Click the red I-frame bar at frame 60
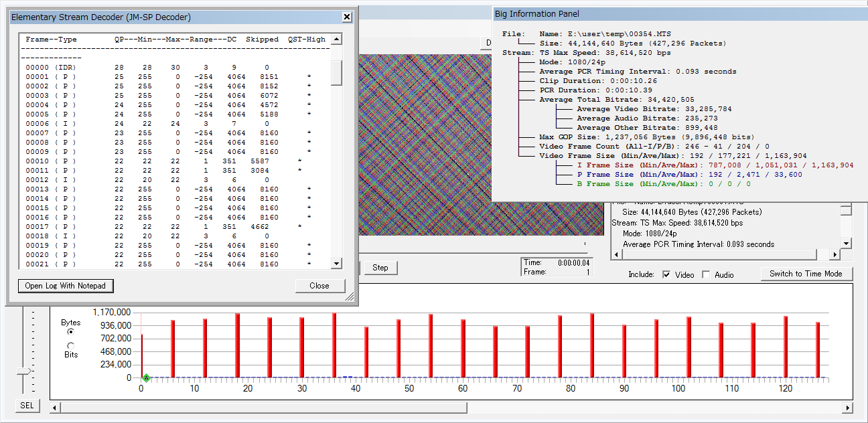The image size is (868, 423). (463, 348)
